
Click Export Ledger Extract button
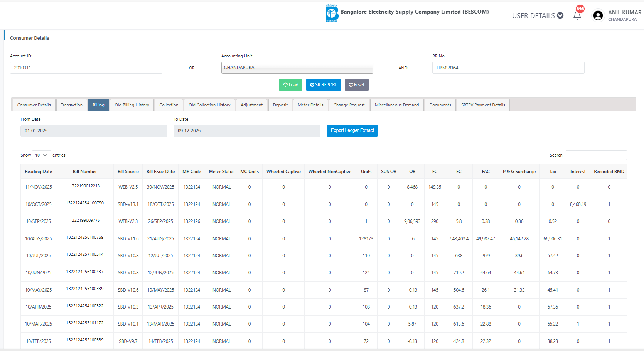tap(352, 130)
